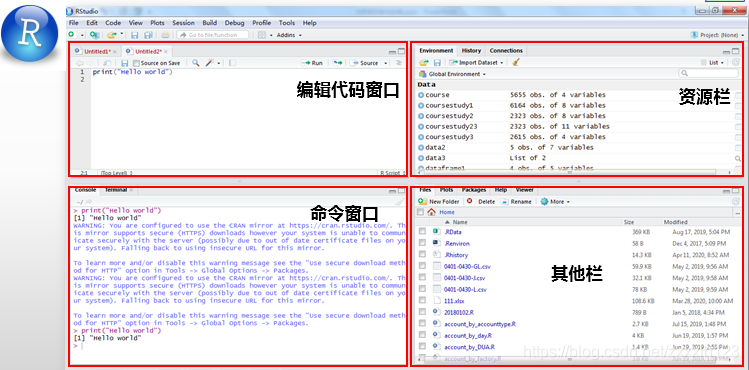Click the Run button
The width and height of the screenshot is (749, 370).
pos(312,63)
